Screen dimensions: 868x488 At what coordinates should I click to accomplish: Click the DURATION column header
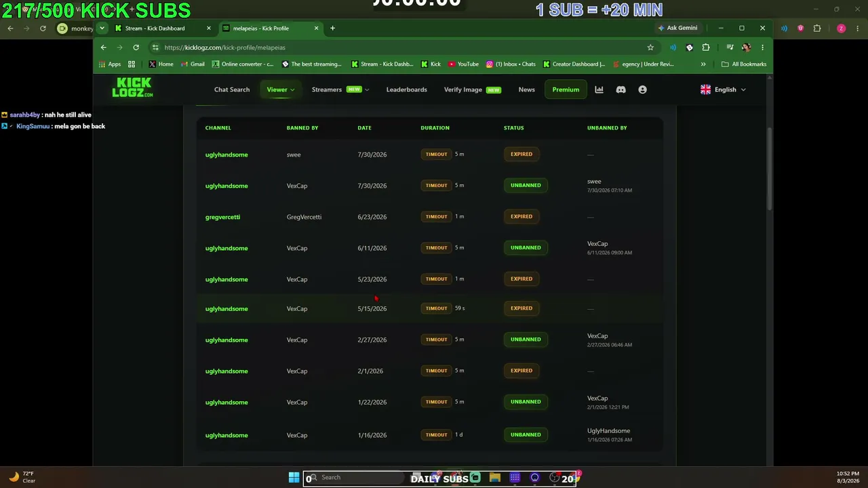[x=435, y=127]
